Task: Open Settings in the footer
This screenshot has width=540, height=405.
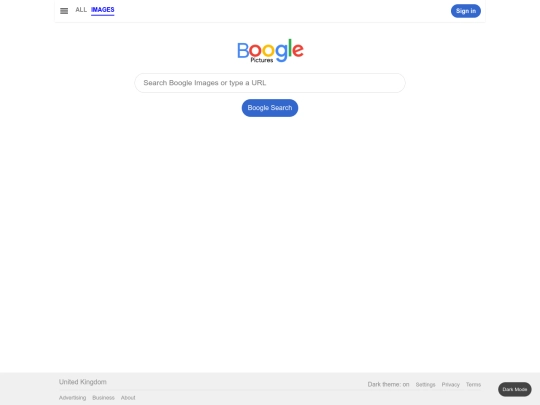Action: tap(425, 384)
